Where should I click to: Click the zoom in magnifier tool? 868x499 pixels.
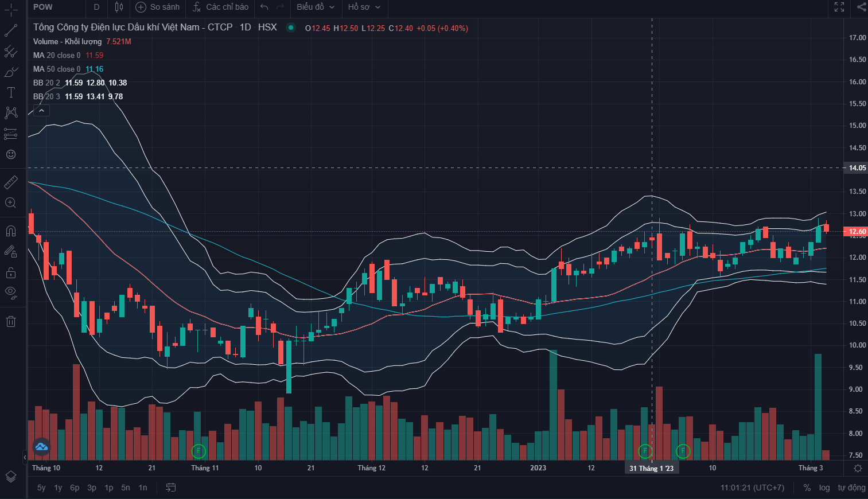11,202
